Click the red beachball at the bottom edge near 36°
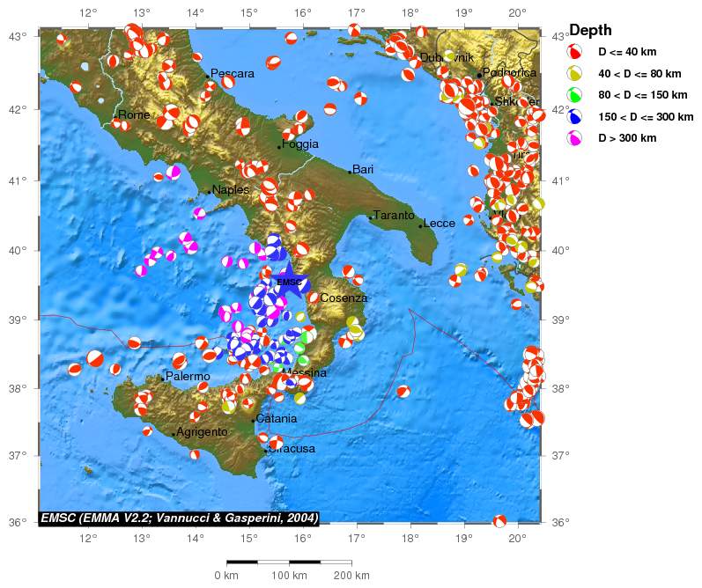 [x=499, y=521]
